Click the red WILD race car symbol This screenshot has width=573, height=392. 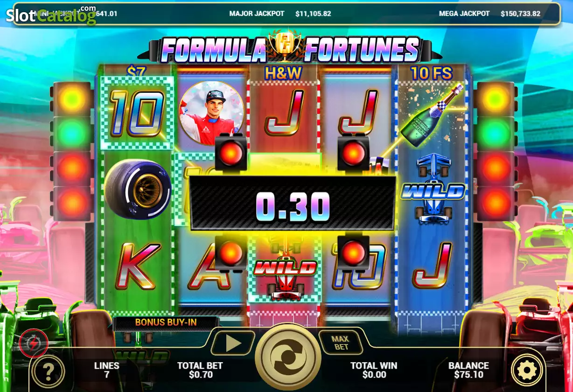point(285,270)
